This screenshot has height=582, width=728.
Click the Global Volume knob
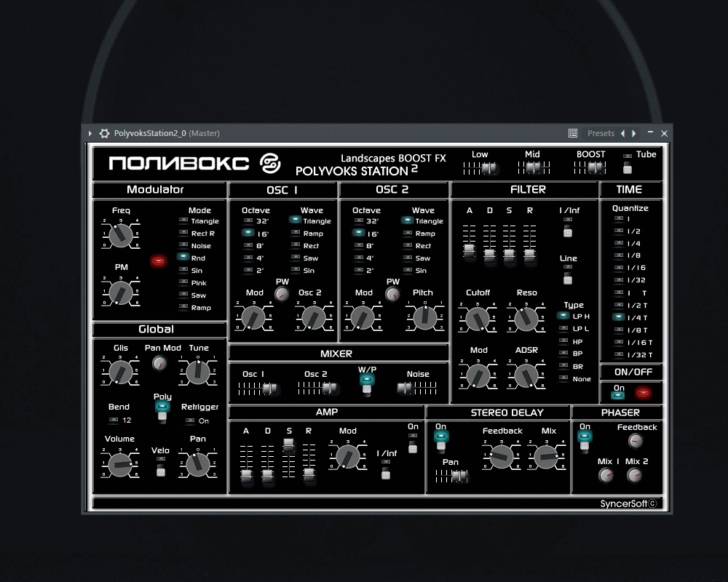(x=120, y=464)
